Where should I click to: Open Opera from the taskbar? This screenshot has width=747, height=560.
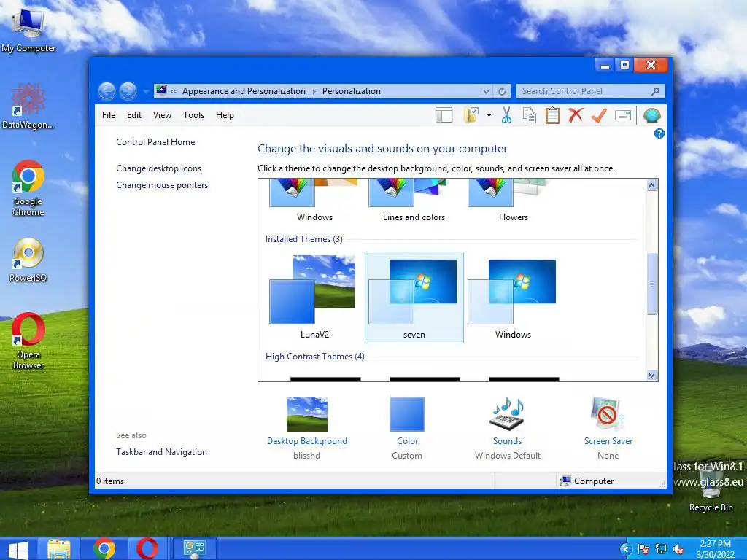click(x=147, y=549)
